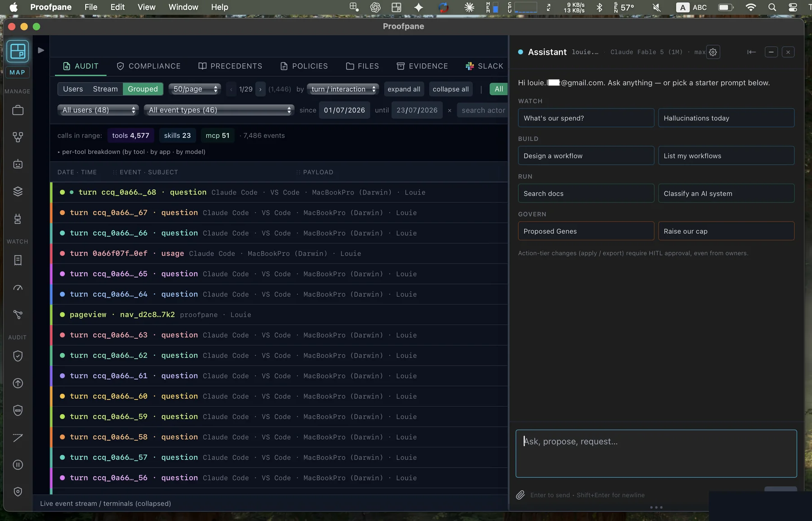Select the Raise our cap prompt
The height and width of the screenshot is (521, 812).
(x=726, y=231)
